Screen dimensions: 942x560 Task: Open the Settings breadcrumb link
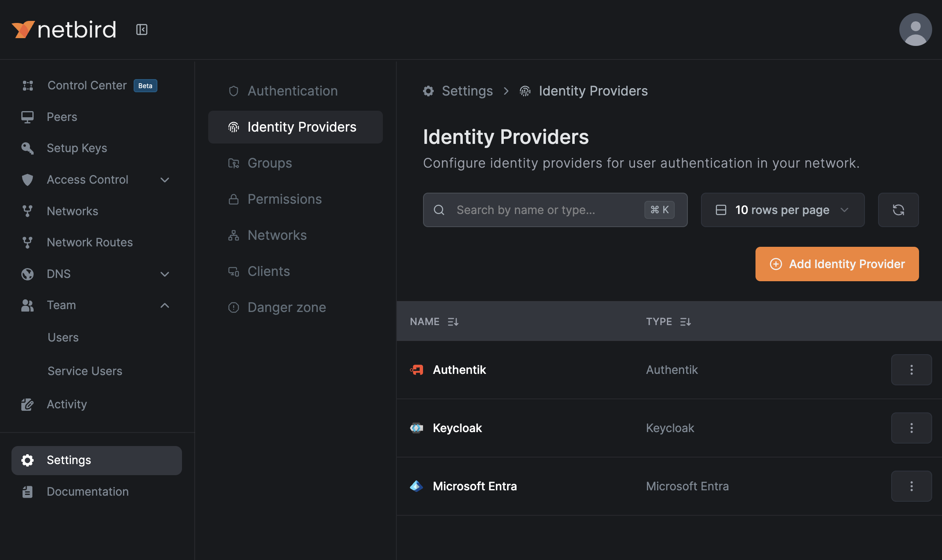click(467, 91)
